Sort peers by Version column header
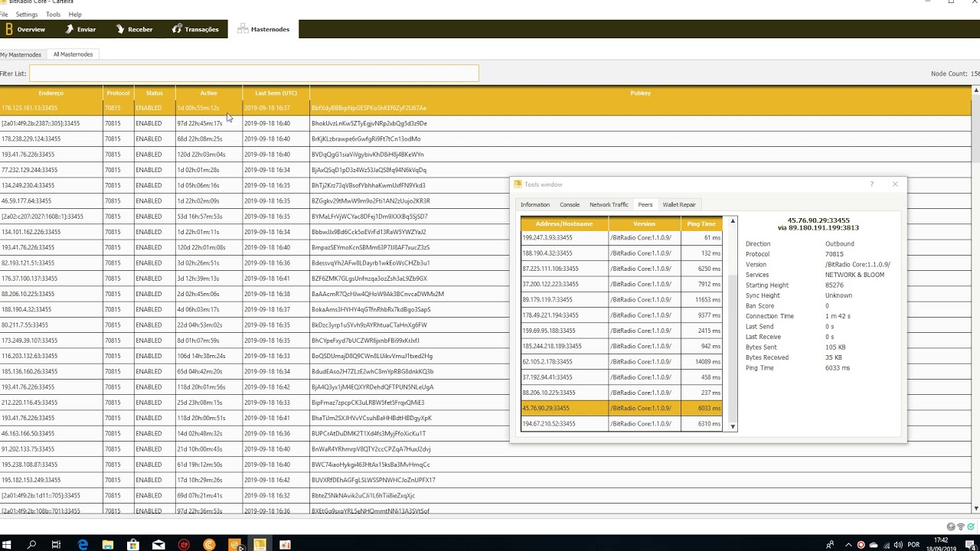 [x=645, y=223]
